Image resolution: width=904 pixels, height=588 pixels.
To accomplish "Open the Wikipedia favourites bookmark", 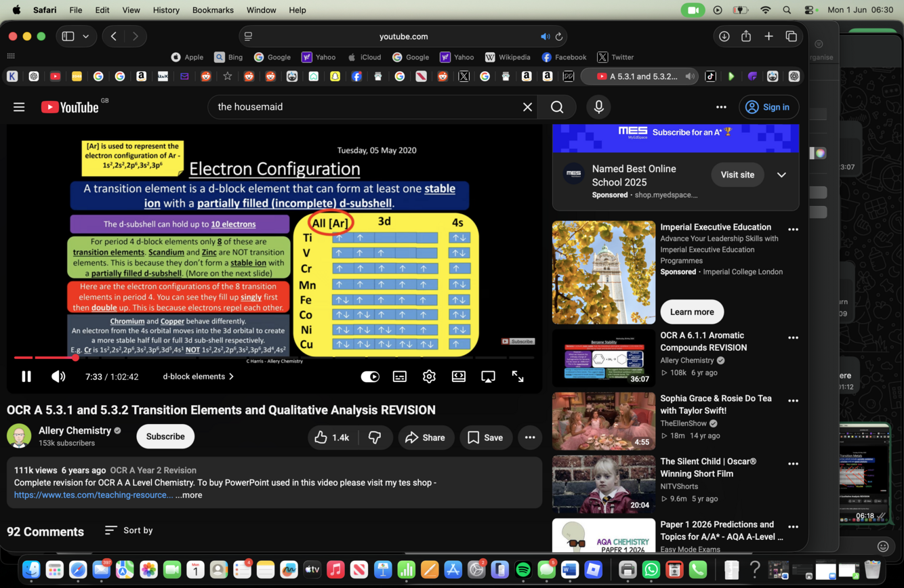I will coord(508,58).
